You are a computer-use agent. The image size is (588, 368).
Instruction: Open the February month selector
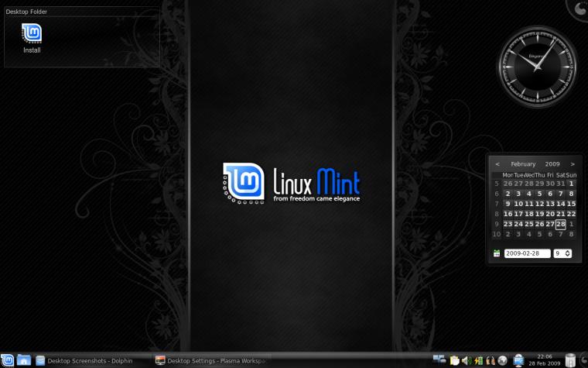point(523,164)
